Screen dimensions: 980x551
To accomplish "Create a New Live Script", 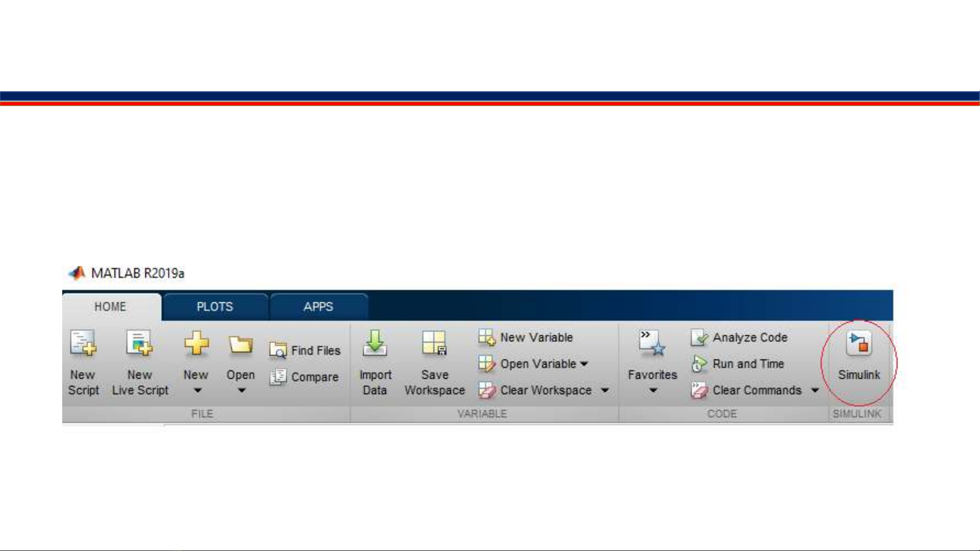I will 139,343.
